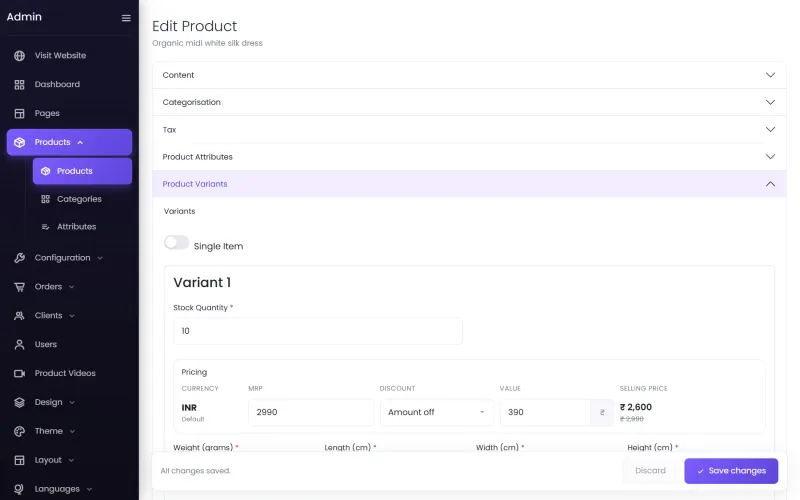Screen dimensions: 800x500
Task: Expand the Design submenu arrow
Action: 72,403
